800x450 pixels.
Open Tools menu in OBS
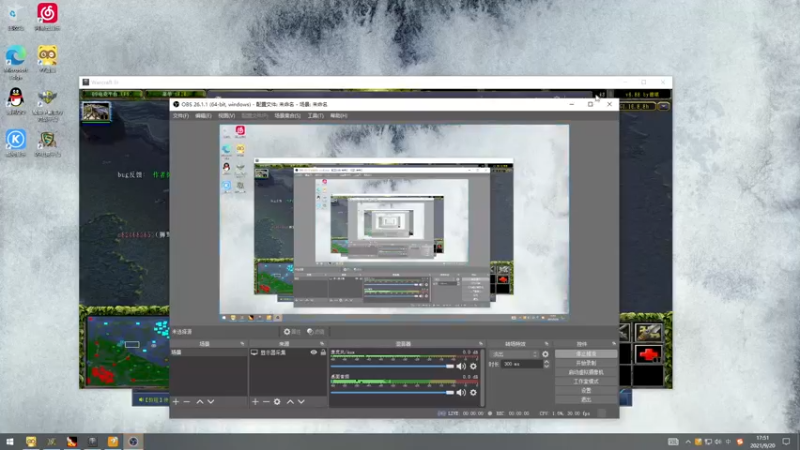pyautogui.click(x=315, y=116)
